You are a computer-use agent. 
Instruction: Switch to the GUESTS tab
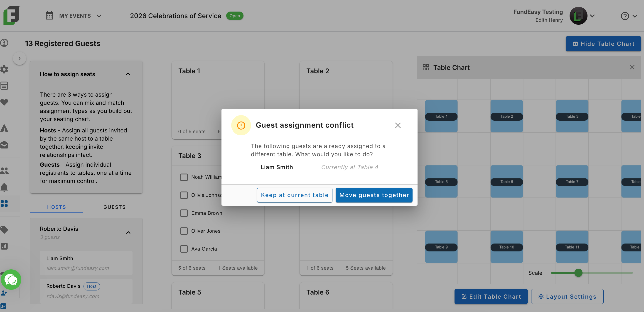click(x=115, y=207)
